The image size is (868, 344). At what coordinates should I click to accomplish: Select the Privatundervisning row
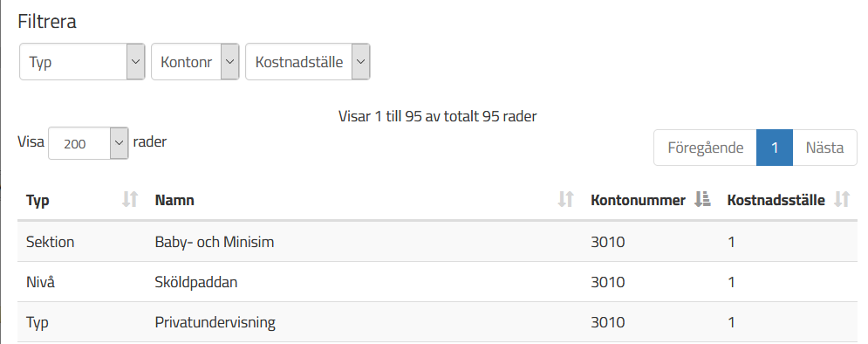tap(437, 322)
